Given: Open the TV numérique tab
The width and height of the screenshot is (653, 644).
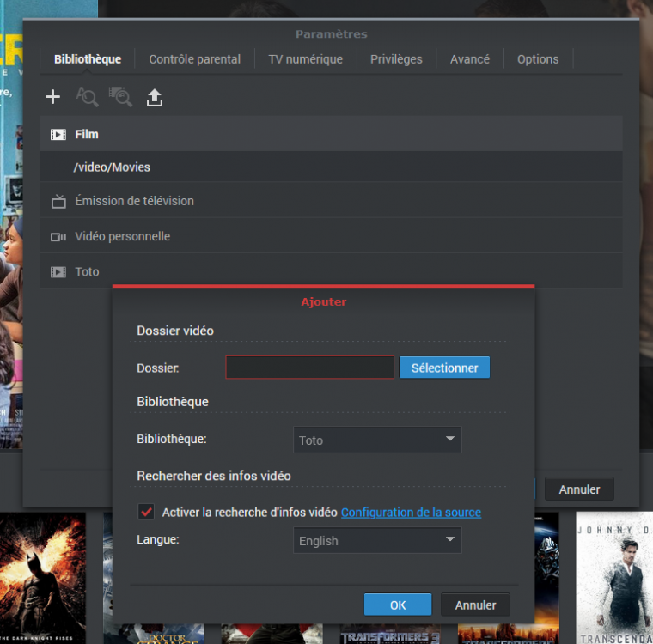Looking at the screenshot, I should point(305,59).
